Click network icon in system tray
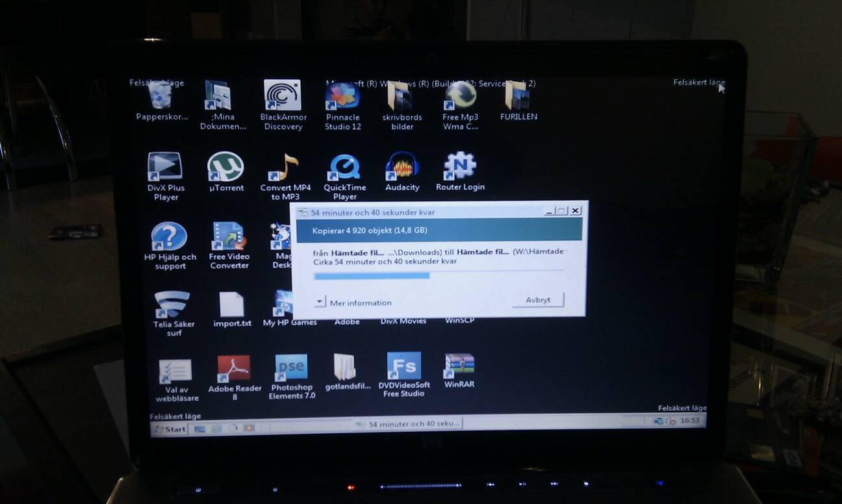Image resolution: width=842 pixels, height=504 pixels. click(657, 421)
